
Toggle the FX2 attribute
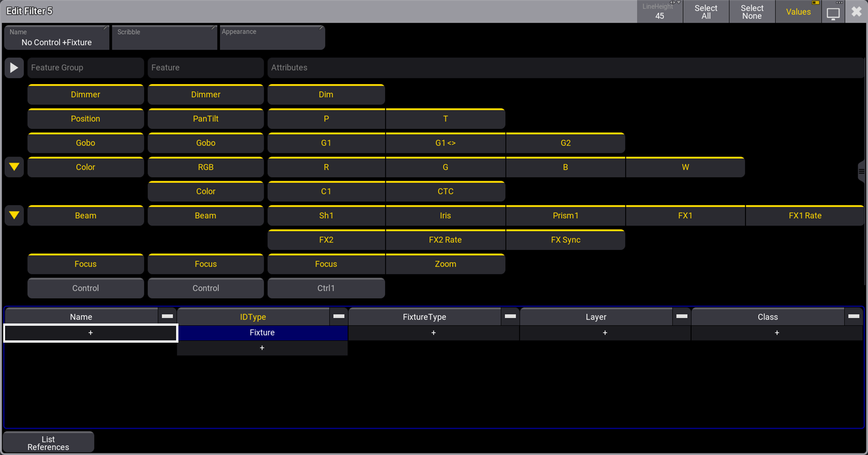pyautogui.click(x=326, y=240)
